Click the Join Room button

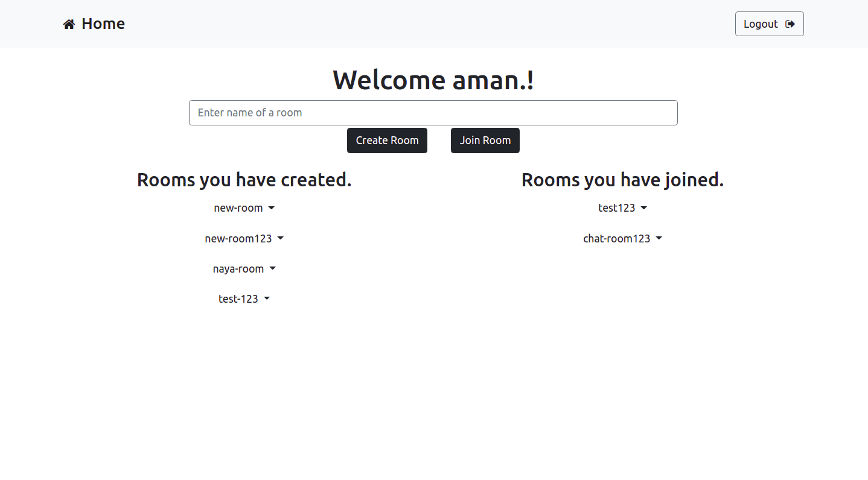(x=485, y=141)
